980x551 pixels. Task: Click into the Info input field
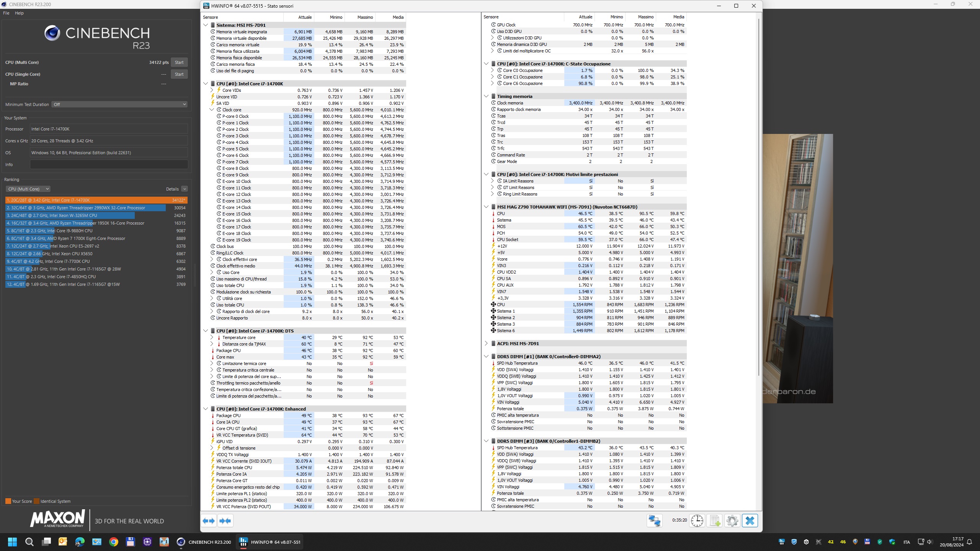[x=109, y=165]
